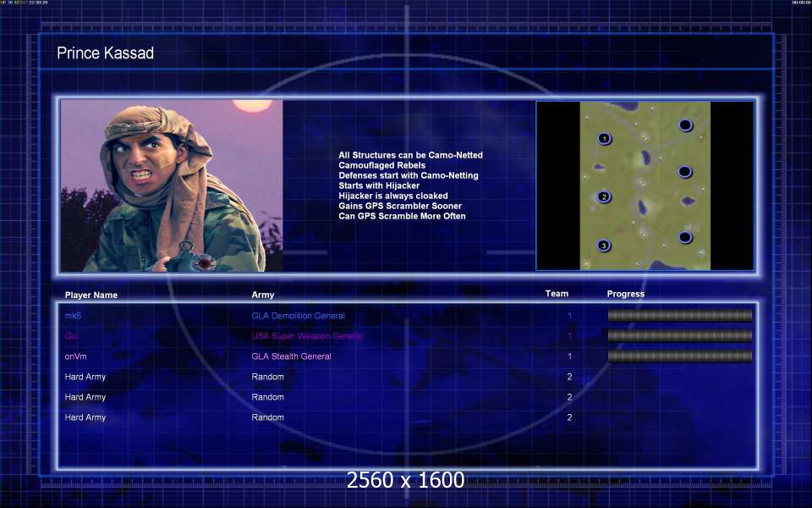Select the GLA Demolition General army entry
Image resolution: width=812 pixels, height=508 pixels.
[x=298, y=316]
